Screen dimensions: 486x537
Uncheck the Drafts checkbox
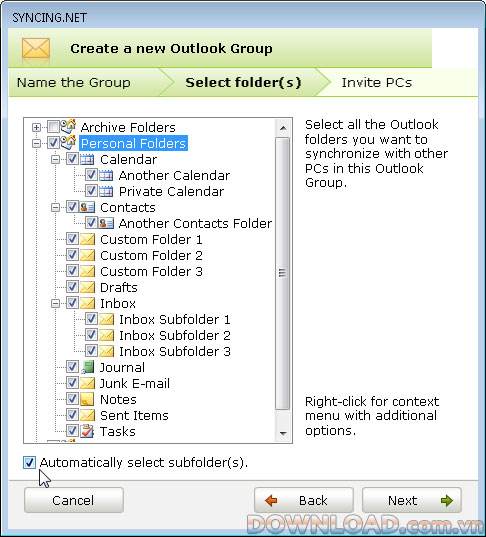coord(72,286)
